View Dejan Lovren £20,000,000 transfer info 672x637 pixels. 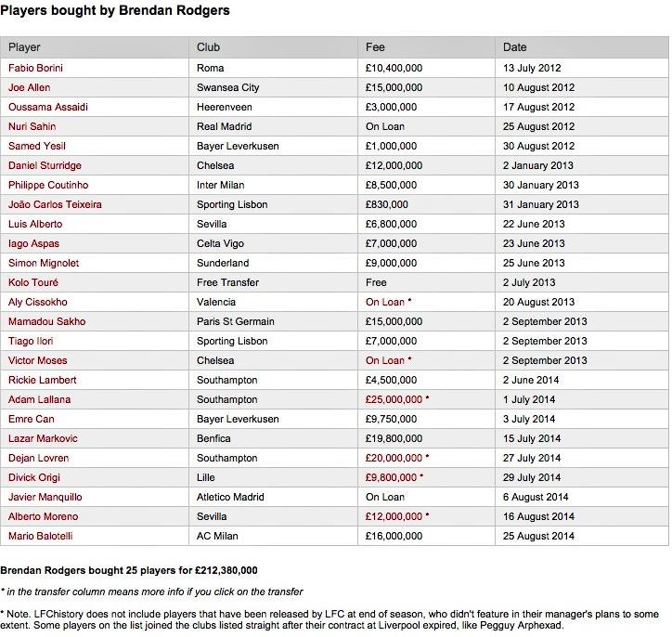coord(394,458)
